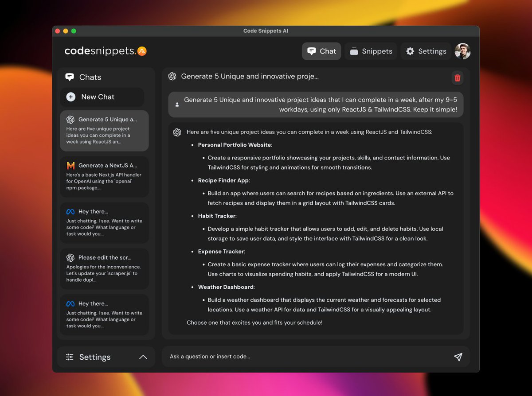Send message with paper plane icon
Viewport: 532px width, 396px height.
tap(458, 357)
